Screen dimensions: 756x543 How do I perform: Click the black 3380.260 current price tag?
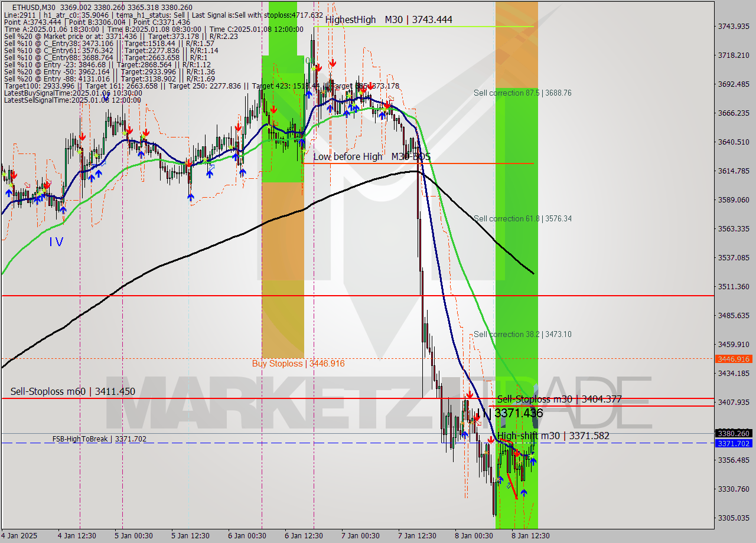pos(732,433)
